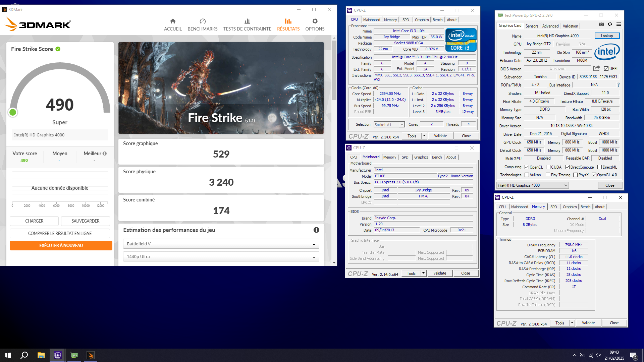The image size is (644, 362).
Task: Open the notification center icon
Action: 634,355
